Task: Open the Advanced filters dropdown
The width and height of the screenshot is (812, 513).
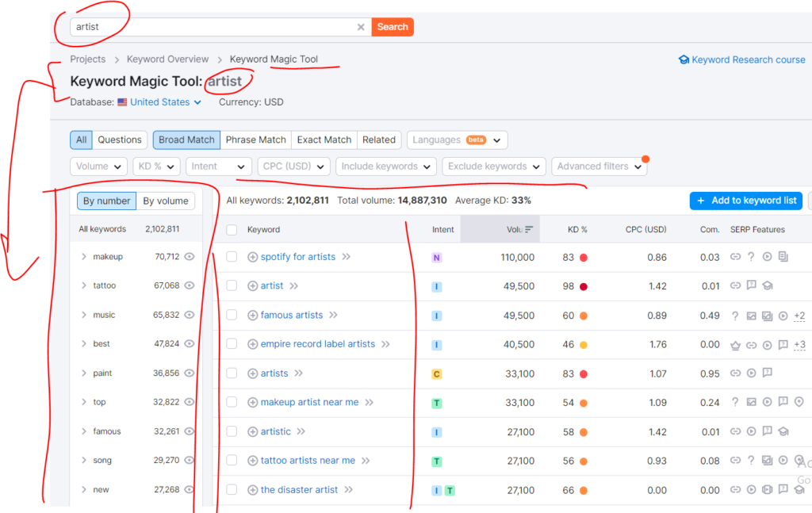Action: coord(599,166)
